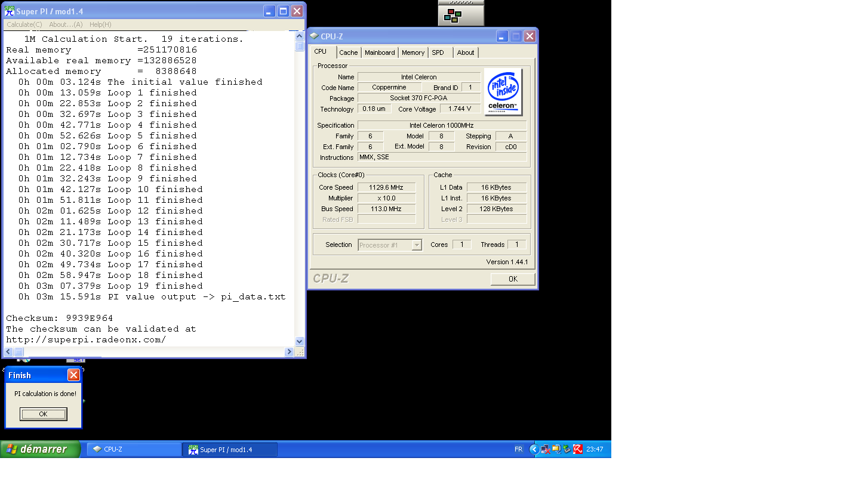
Task: Click disconnected network tray icon
Action: point(546,450)
